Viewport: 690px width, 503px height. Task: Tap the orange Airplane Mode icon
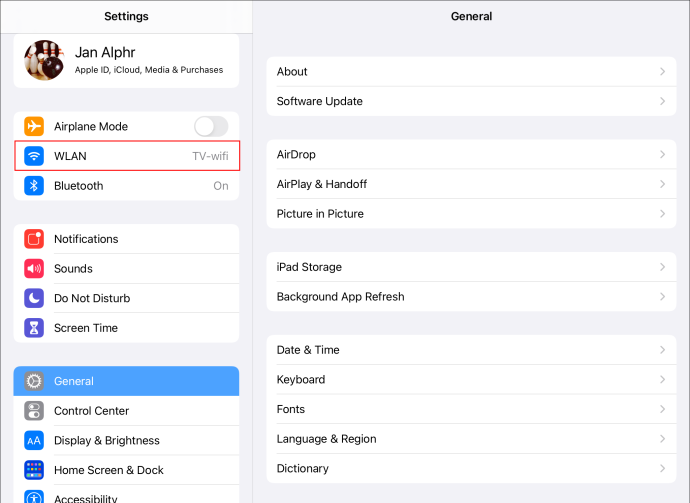(34, 126)
